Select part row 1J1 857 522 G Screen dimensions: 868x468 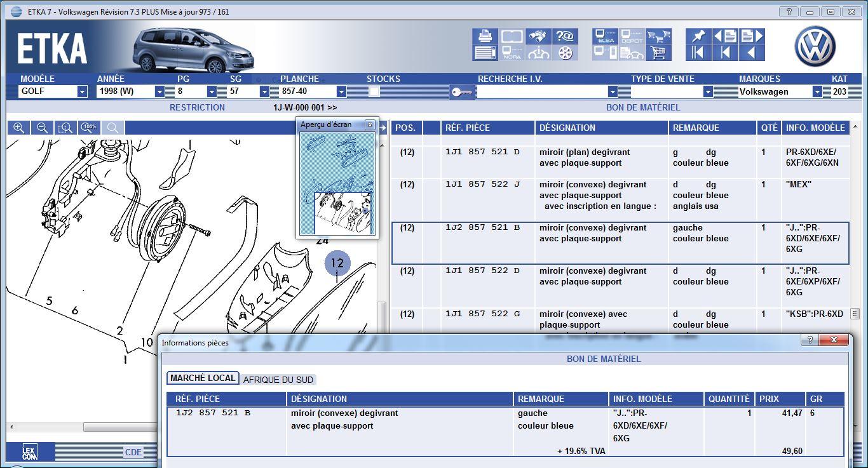coord(620,321)
